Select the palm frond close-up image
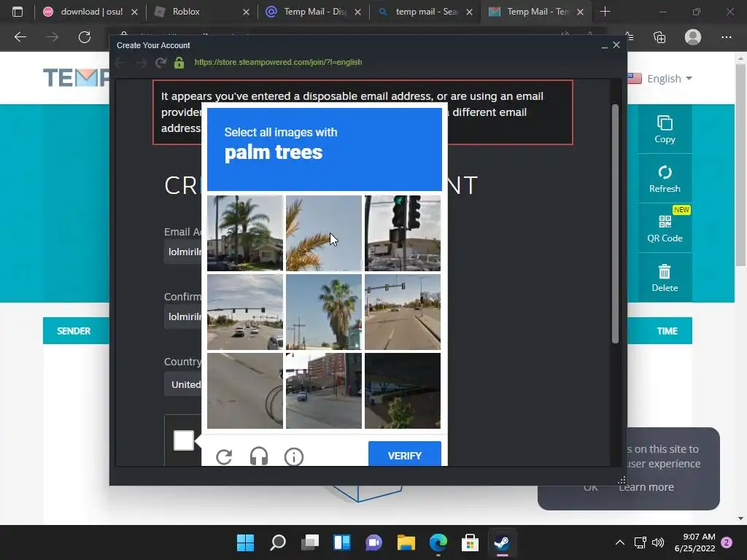This screenshot has width=747, height=560. [323, 233]
